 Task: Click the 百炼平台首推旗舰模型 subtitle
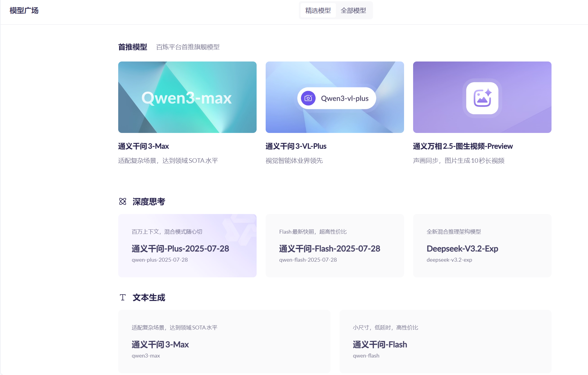(x=188, y=47)
